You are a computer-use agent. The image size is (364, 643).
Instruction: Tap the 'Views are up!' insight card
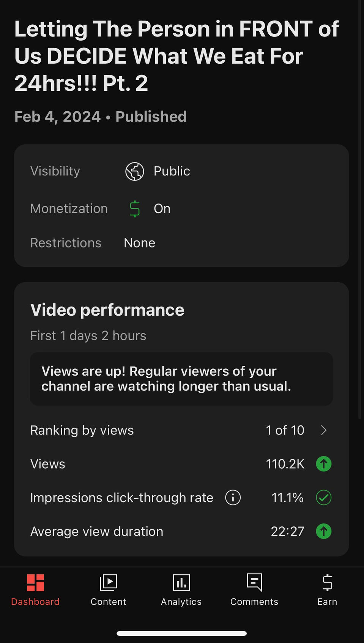181,379
